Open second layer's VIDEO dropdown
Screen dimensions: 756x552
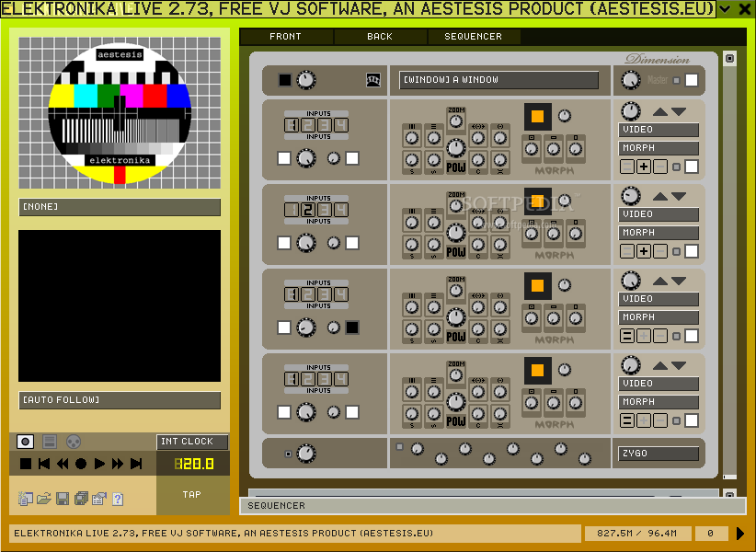[x=659, y=214]
